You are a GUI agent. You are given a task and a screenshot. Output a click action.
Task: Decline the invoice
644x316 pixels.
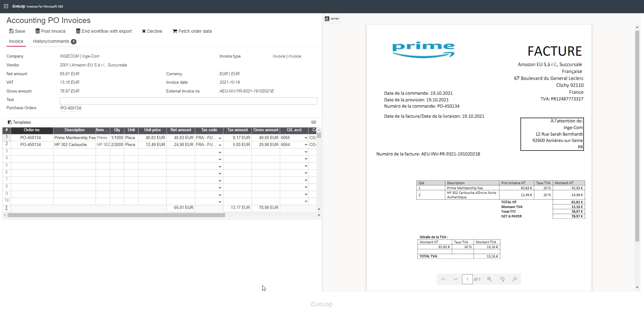[x=152, y=31]
